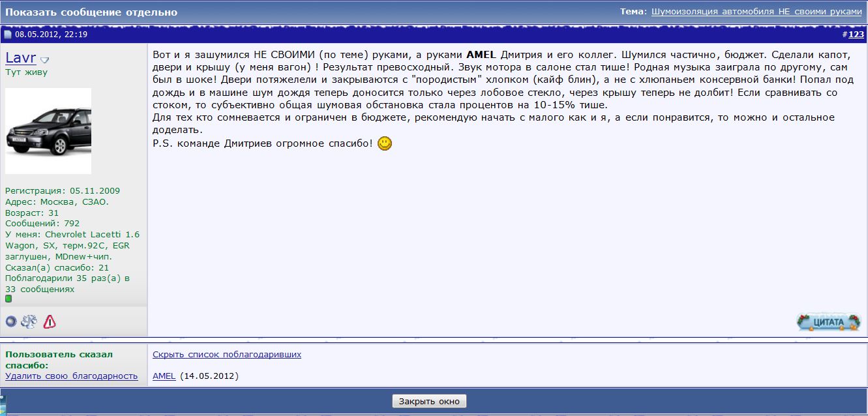Image resolution: width=868 pixels, height=416 pixels.
Task: Click the 'Возраст: 31' text
Action: click(32, 213)
